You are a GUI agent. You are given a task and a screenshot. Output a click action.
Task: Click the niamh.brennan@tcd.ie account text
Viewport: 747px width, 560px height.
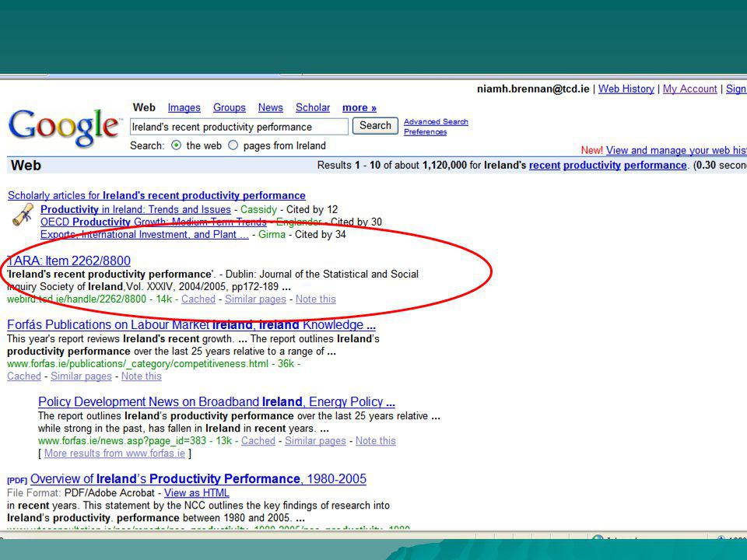point(533,89)
